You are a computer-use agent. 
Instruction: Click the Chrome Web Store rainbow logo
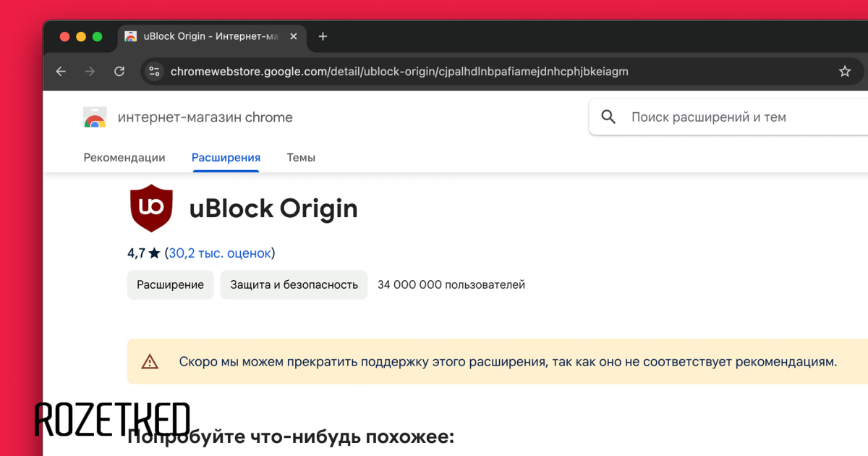[95, 117]
